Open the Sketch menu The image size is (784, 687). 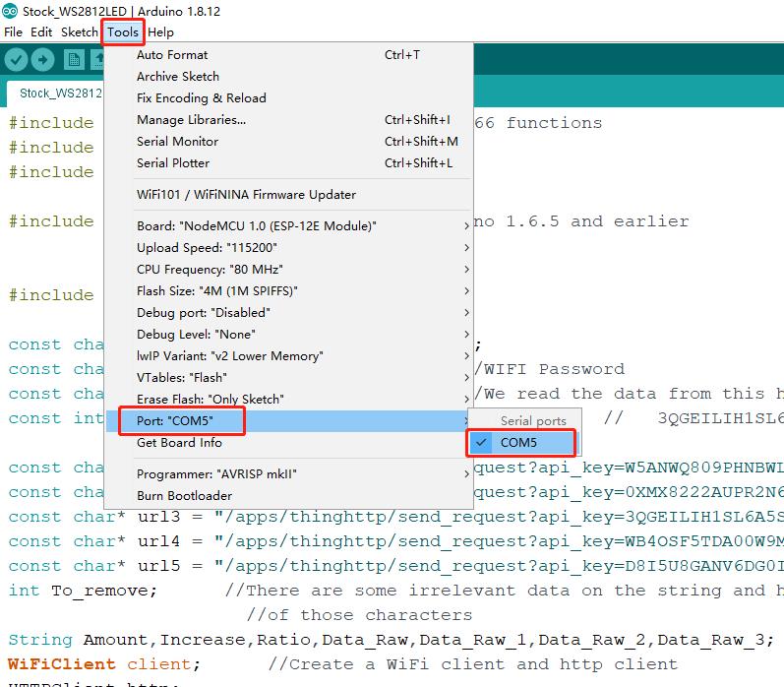pyautogui.click(x=79, y=31)
